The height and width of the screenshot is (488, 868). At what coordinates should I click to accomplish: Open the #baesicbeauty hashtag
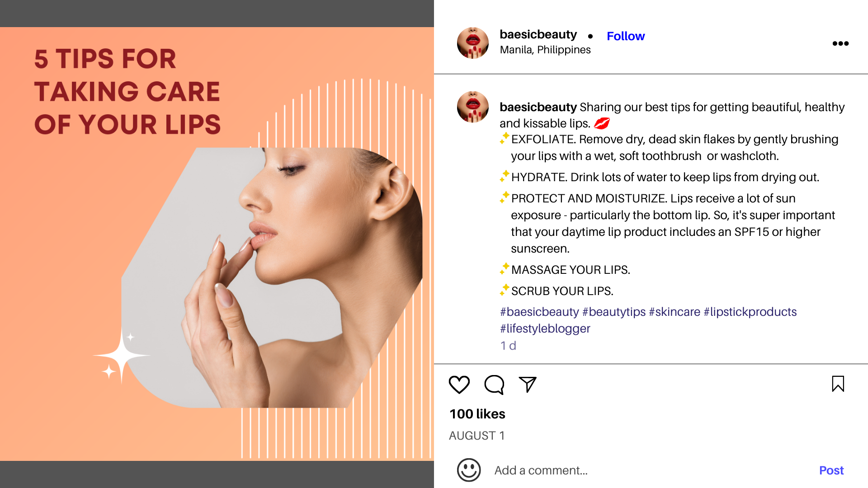point(539,312)
